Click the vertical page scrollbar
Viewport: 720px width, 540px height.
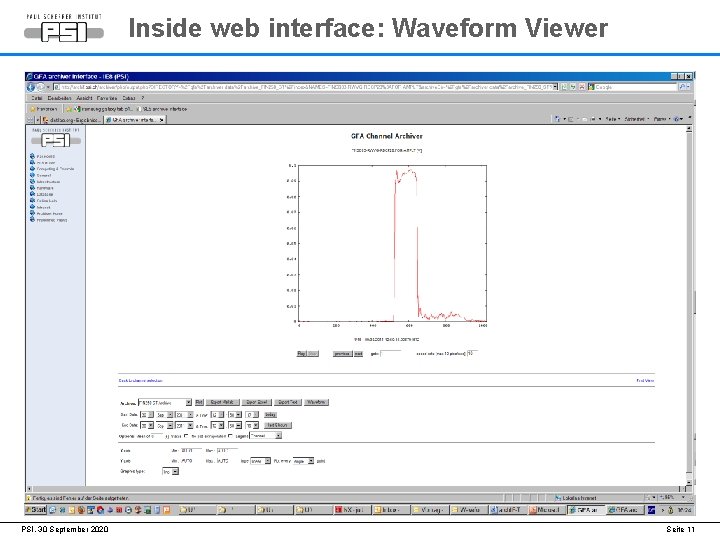click(689, 303)
